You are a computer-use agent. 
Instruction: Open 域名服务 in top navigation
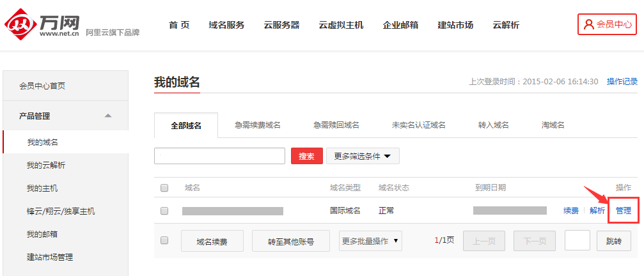[226, 25]
